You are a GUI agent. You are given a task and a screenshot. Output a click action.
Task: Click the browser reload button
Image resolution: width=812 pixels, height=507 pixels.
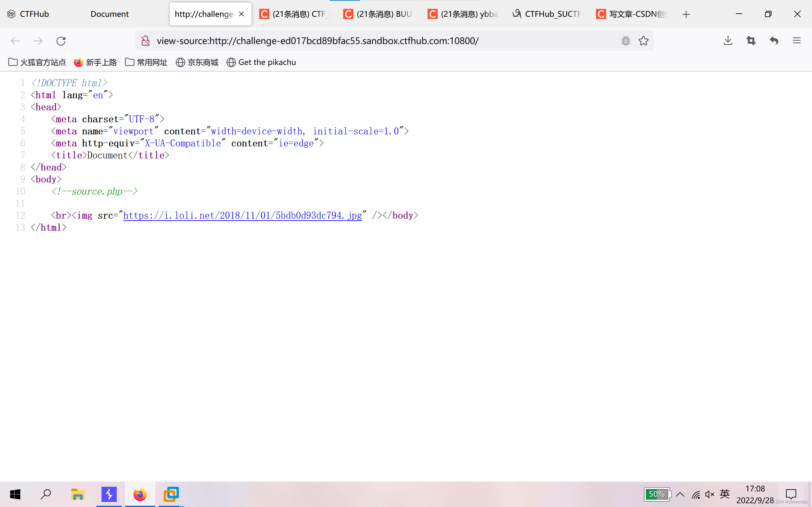pyautogui.click(x=61, y=41)
